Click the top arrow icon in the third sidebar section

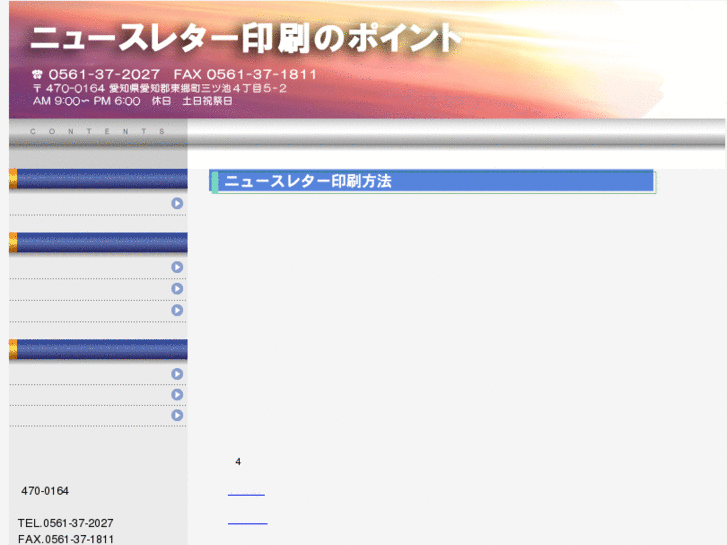coord(177,374)
